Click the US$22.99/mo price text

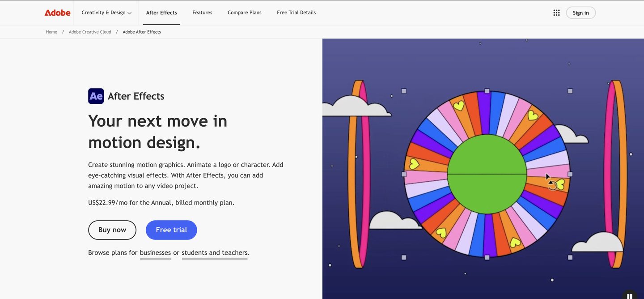tap(161, 202)
